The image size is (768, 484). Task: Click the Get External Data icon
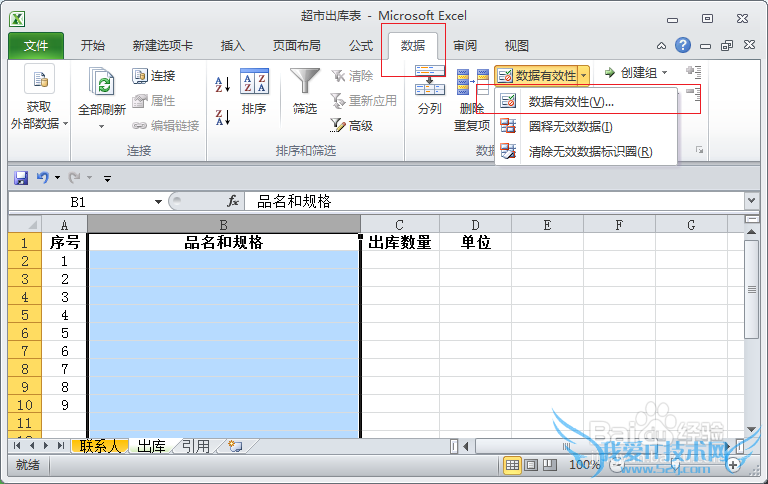[39, 79]
